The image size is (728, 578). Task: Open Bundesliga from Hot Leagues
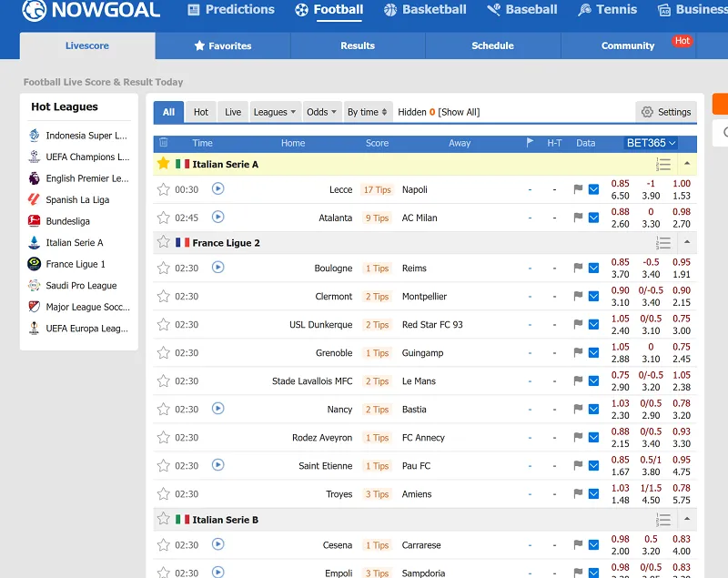[69, 221]
